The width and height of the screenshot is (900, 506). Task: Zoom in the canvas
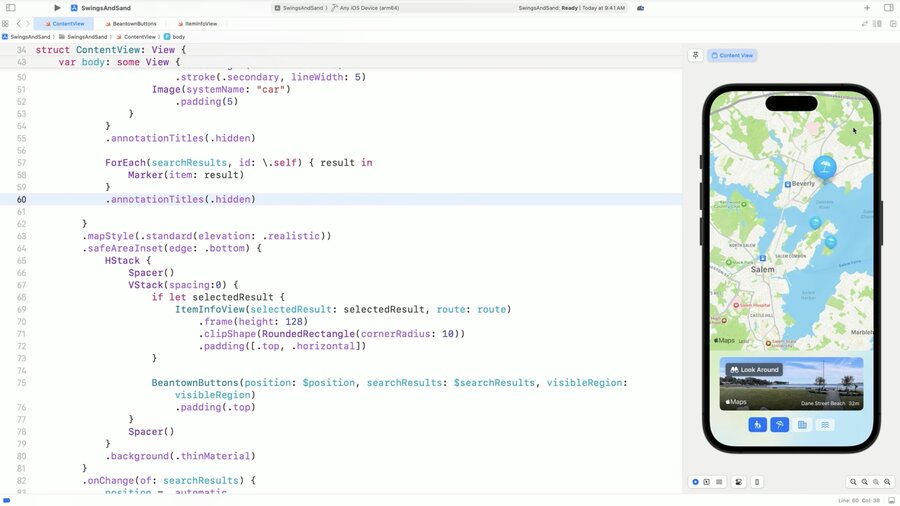tap(887, 482)
